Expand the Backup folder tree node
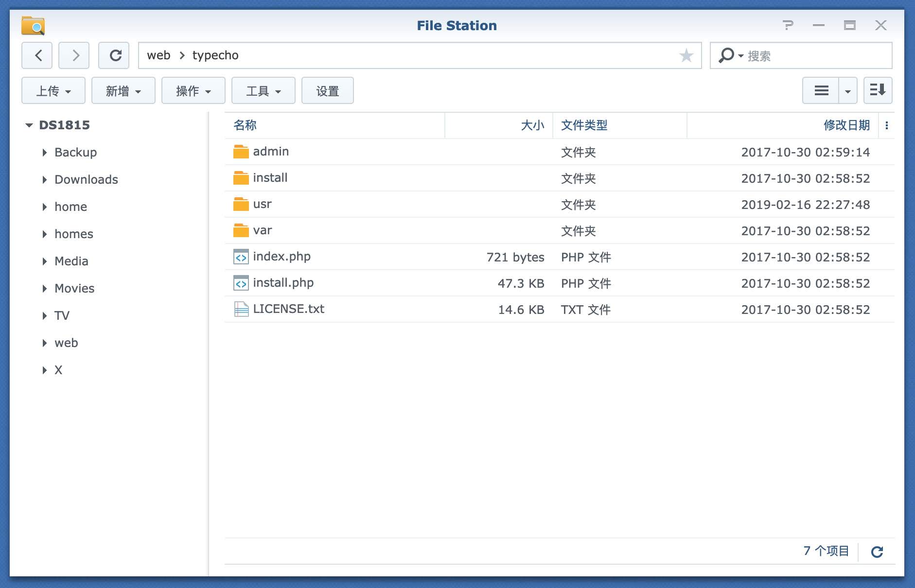915x588 pixels. (x=45, y=153)
